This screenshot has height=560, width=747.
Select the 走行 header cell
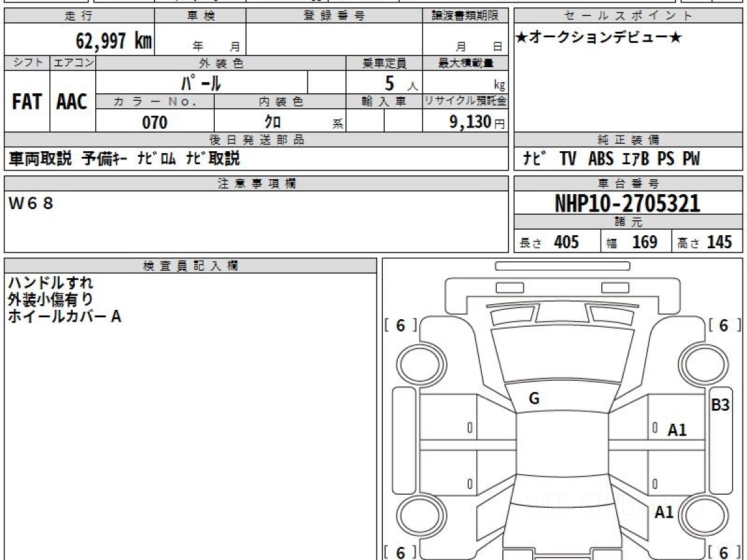tap(79, 17)
